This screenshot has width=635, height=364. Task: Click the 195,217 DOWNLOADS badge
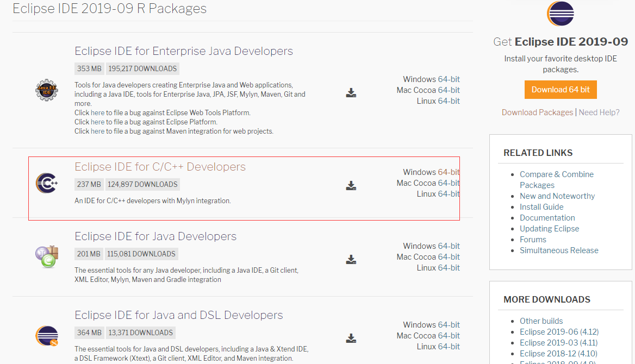[x=142, y=69]
